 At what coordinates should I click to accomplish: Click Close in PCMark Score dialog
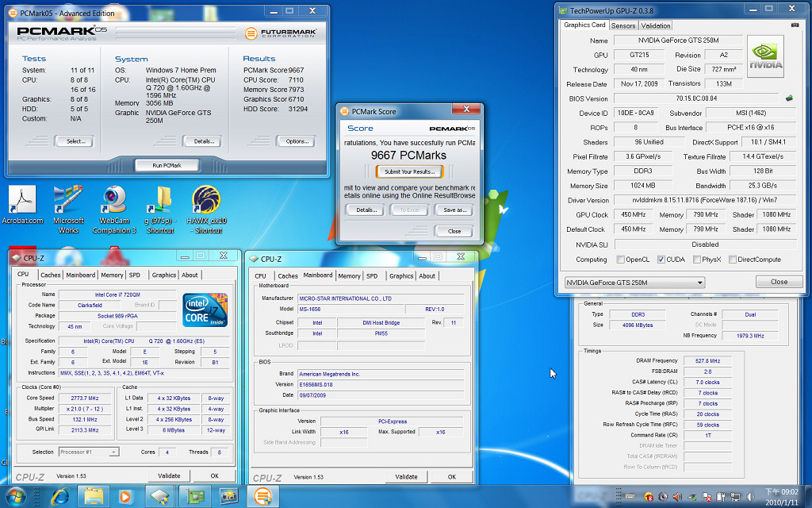tap(454, 231)
